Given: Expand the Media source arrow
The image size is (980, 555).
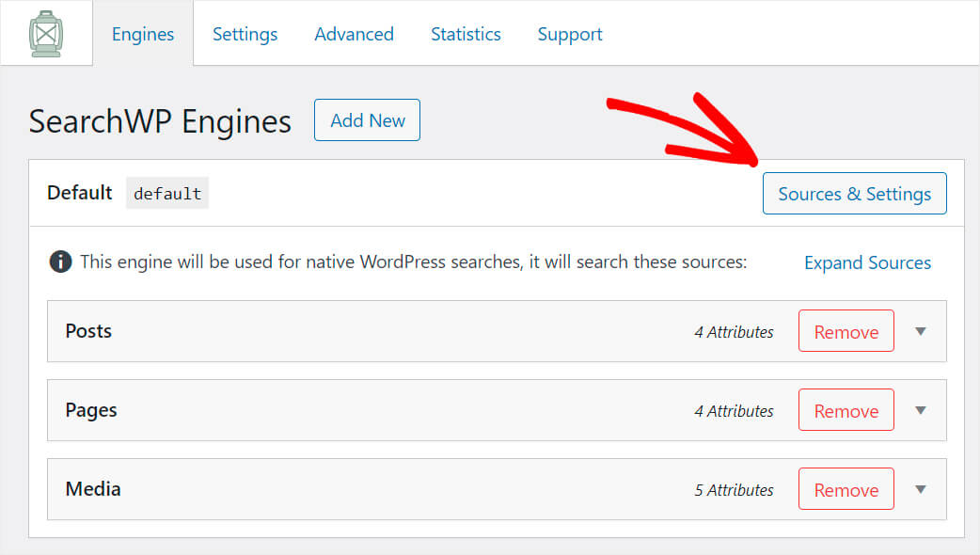Looking at the screenshot, I should (921, 489).
